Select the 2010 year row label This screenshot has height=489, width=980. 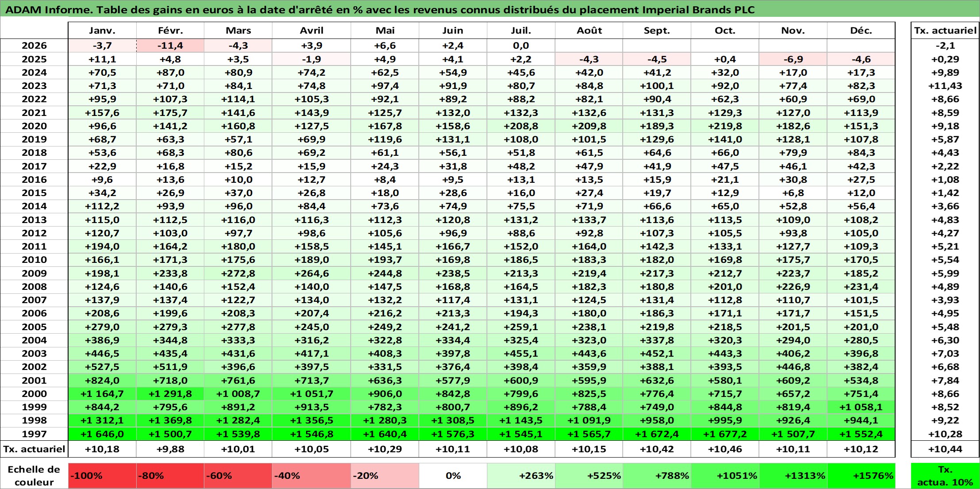34,260
